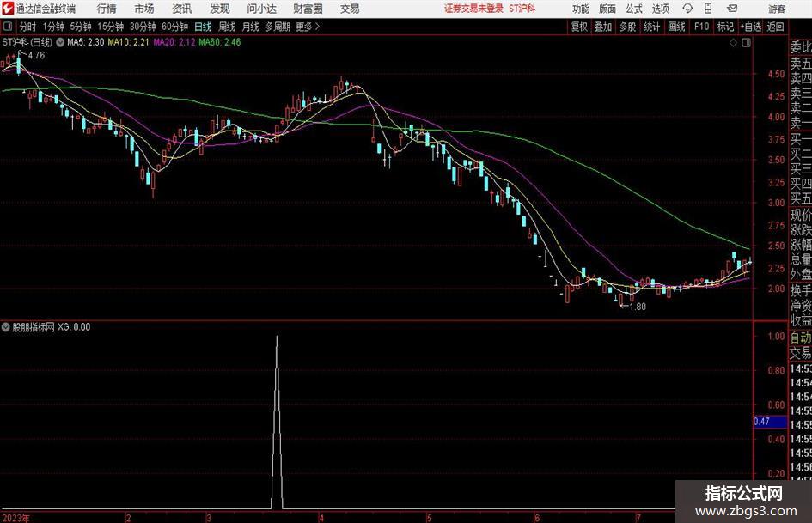This screenshot has width=812, height=523.
Task: Open the 行情 menu
Action: pyautogui.click(x=107, y=9)
